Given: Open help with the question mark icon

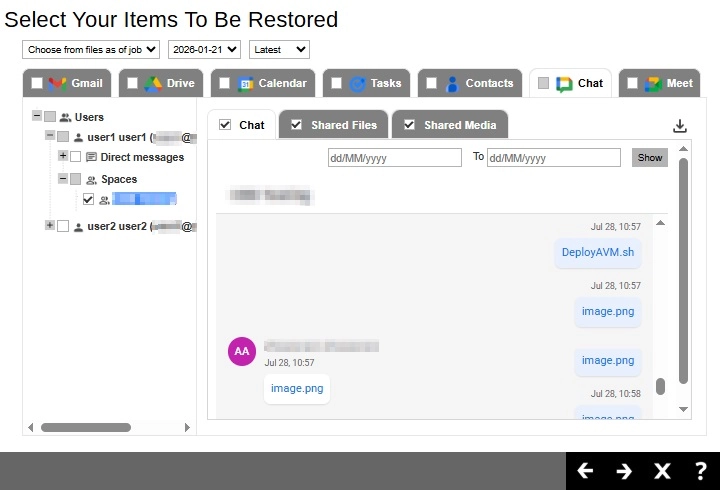Looking at the screenshot, I should [700, 471].
